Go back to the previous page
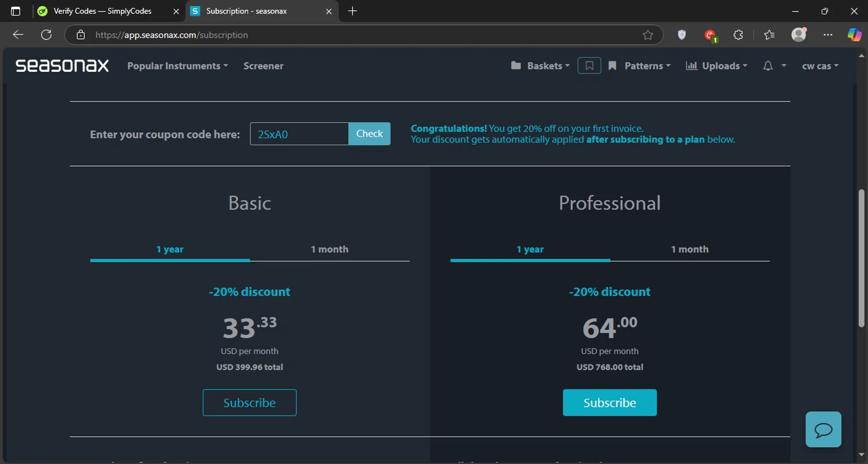Screen dimensions: 868x464 tap(18, 35)
